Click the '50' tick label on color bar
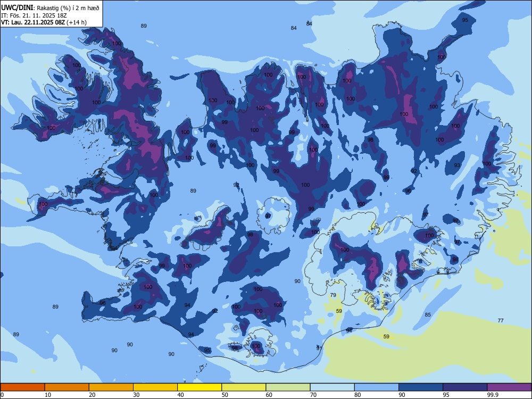Screen dimensions: 532x399 pos(225,395)
